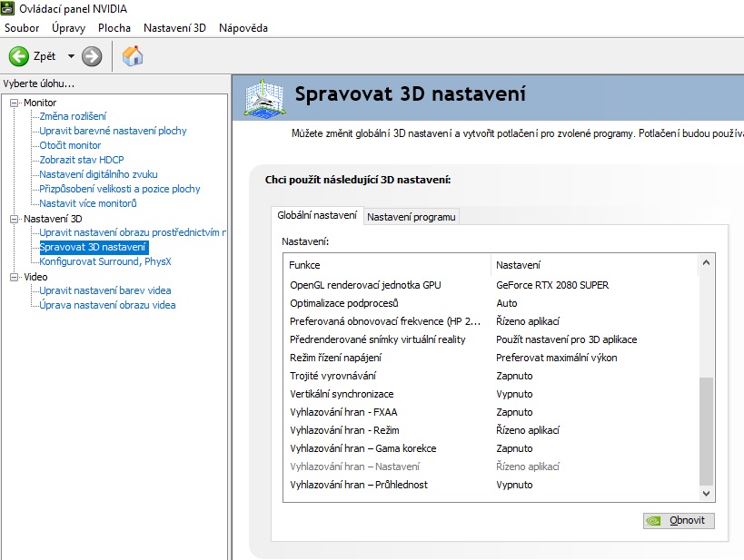Click settings list scroll down arrow
Screen dimensions: 744x560
coord(706,494)
